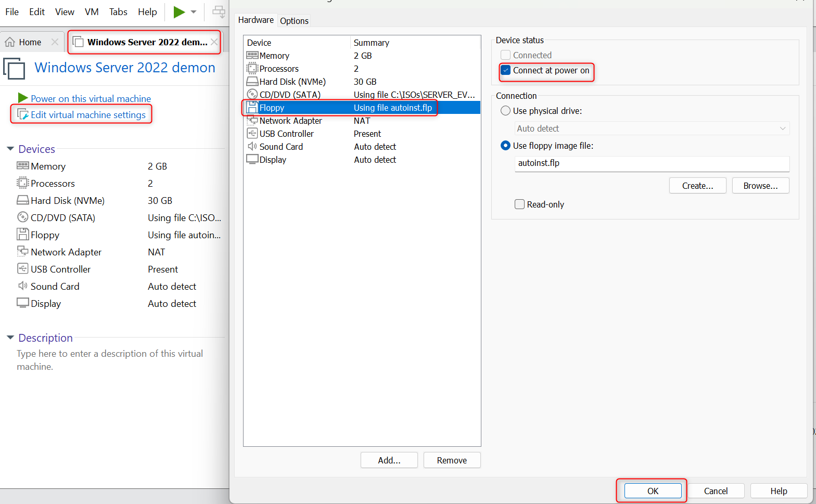The image size is (816, 504).
Task: Close the Home tab
Action: coord(55,42)
